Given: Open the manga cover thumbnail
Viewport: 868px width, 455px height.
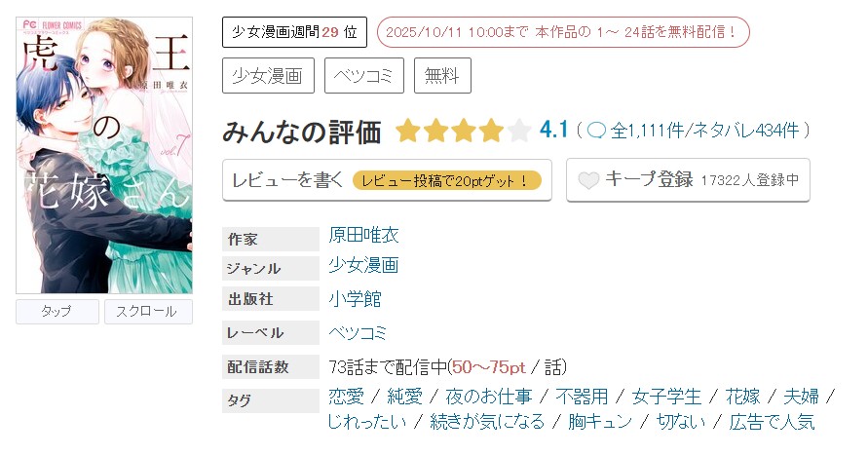Looking at the screenshot, I should 104,156.
